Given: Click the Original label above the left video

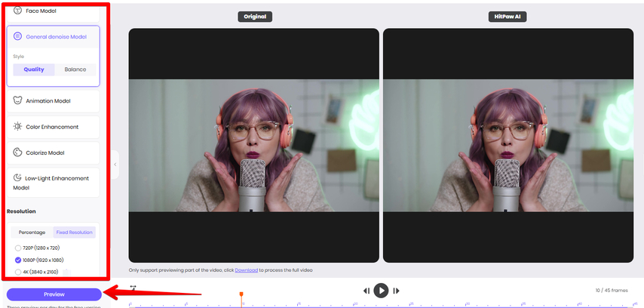Looking at the screenshot, I should pos(255,17).
